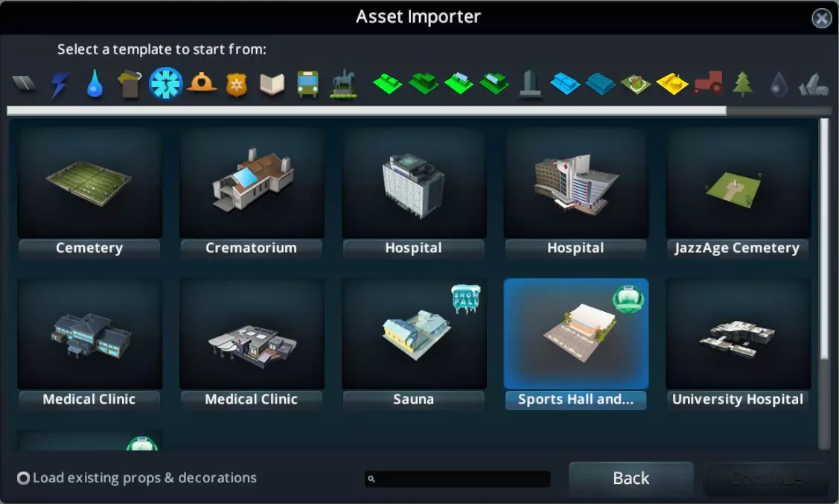
Task: Select the Public transport bus icon
Action: pos(307,84)
